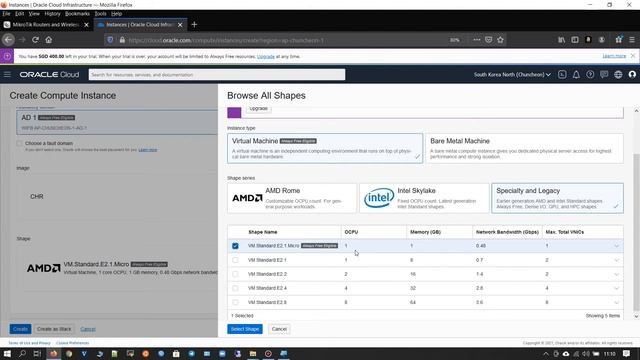
Task: Open the South Korea North region dropdown
Action: pyautogui.click(x=512, y=75)
